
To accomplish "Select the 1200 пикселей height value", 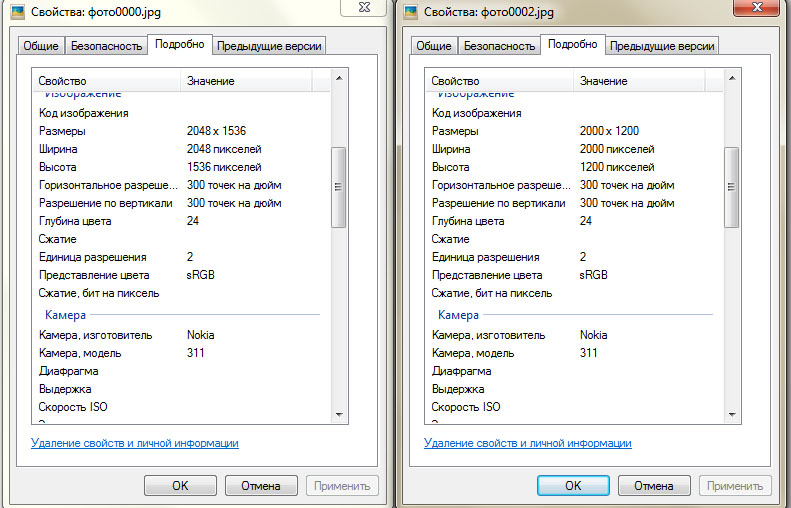I will coord(617,167).
